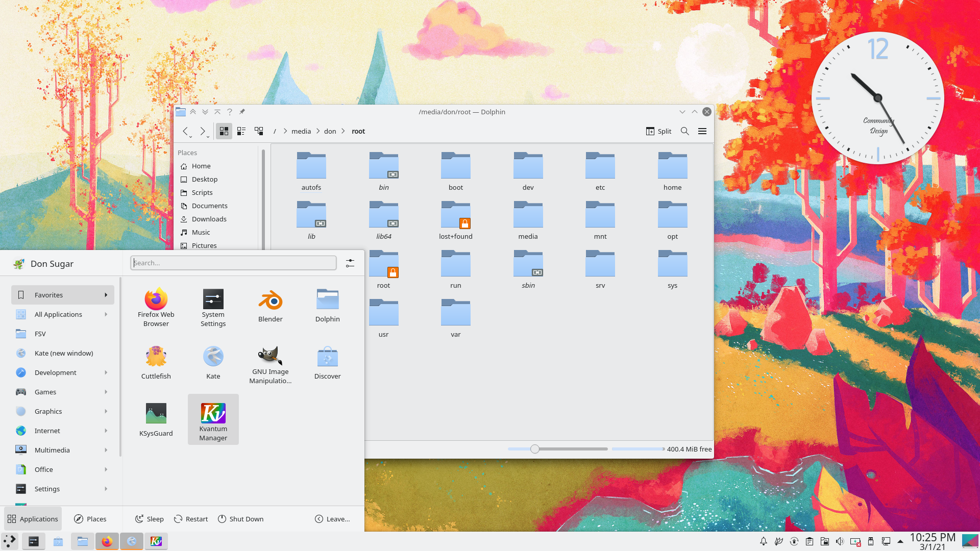
Task: Pin Dolphin window on all desktops
Action: [x=242, y=112]
